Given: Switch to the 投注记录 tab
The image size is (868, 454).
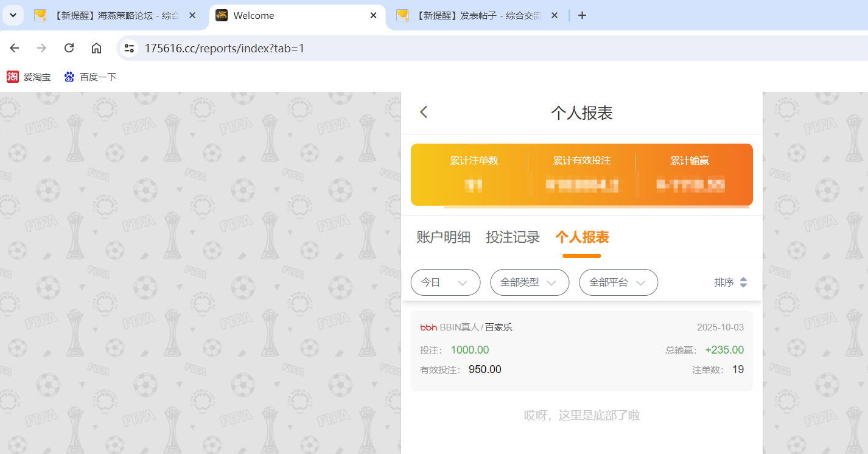Looking at the screenshot, I should tap(513, 237).
